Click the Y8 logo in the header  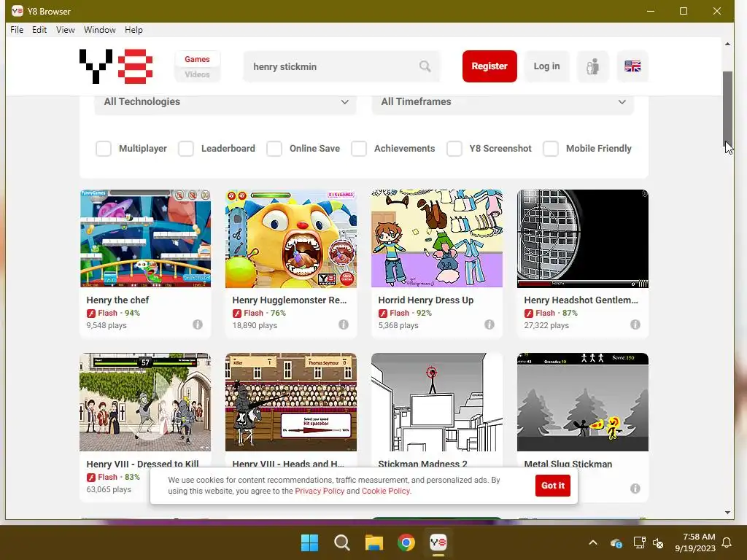click(x=116, y=66)
